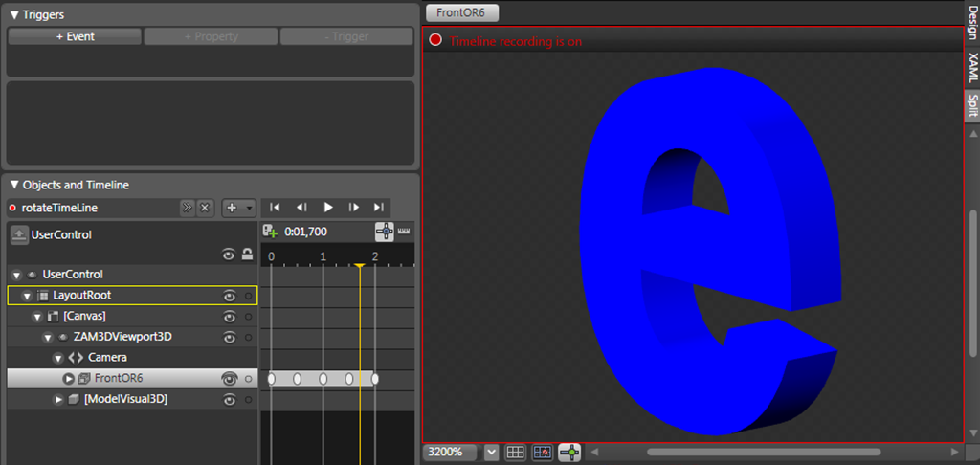This screenshot has width=980, height=465.
Task: Hide the ZAM3DViewport3D element
Action: [x=230, y=338]
